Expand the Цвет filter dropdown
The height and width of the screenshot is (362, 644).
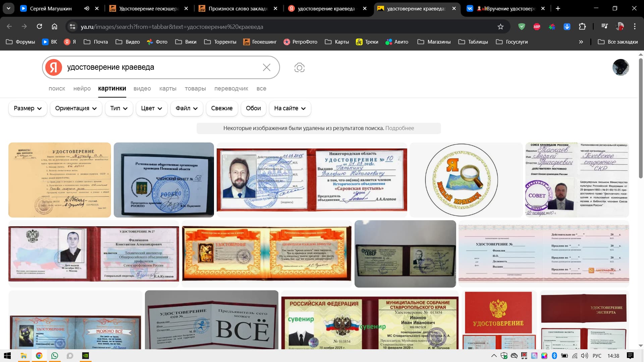click(151, 108)
